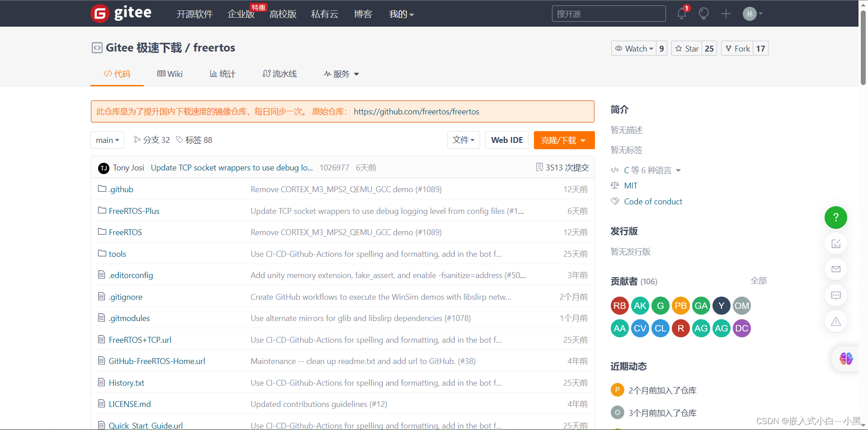Switch to the 统计 tab

(x=222, y=74)
